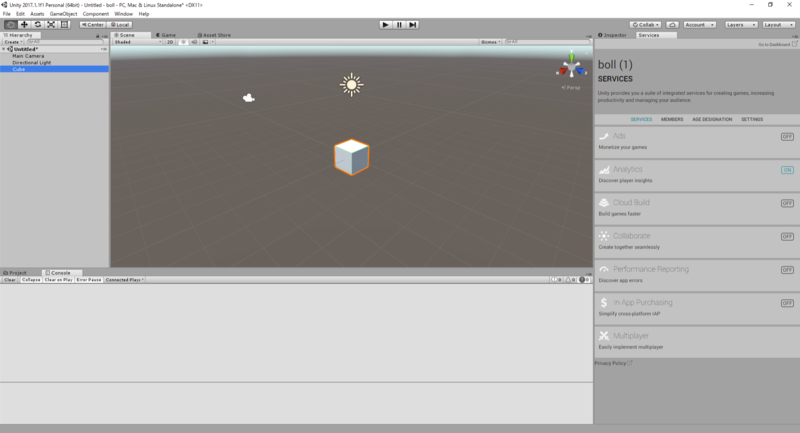Open the Collab dropdown
The height and width of the screenshot is (433, 800).
pyautogui.click(x=645, y=24)
